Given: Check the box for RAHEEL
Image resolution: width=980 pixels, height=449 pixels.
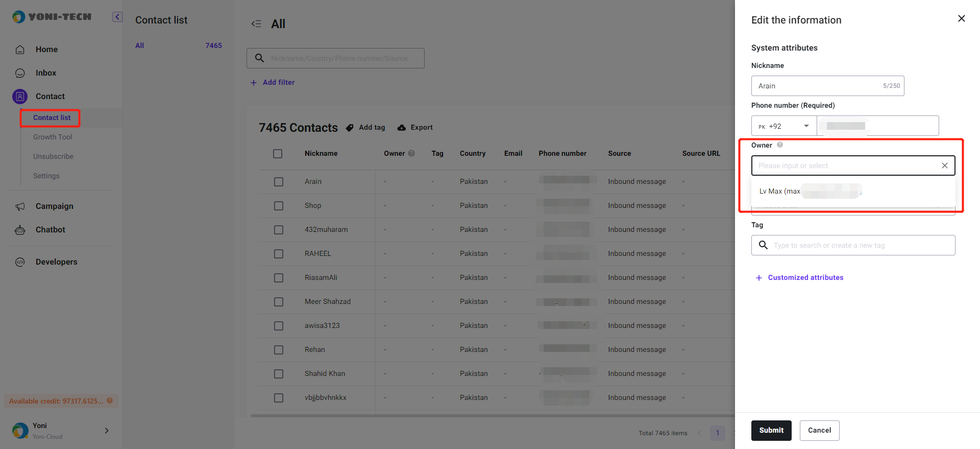Looking at the screenshot, I should tap(279, 254).
